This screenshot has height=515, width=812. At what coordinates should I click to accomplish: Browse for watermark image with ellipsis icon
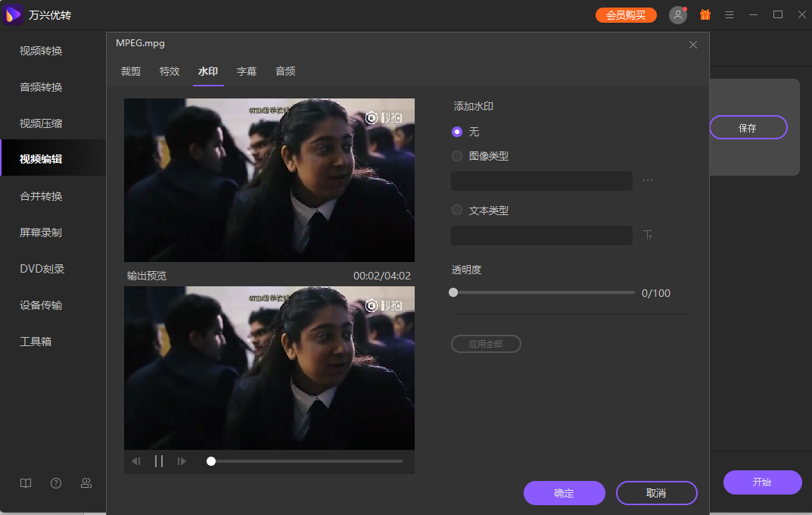click(x=648, y=181)
